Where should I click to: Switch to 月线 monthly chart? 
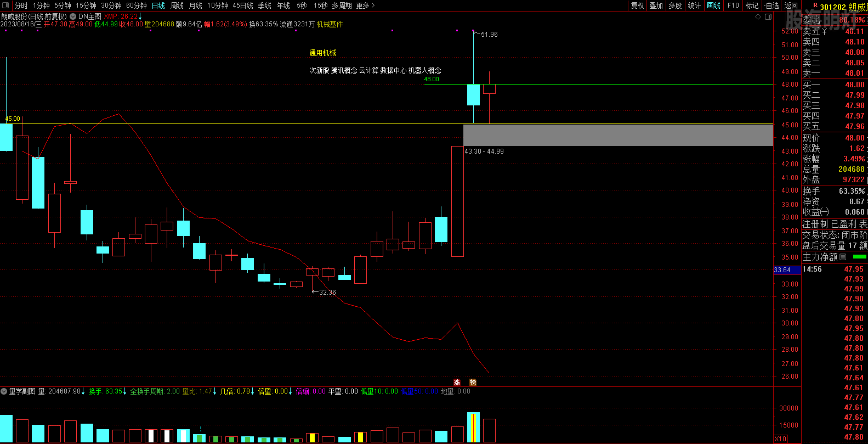196,5
